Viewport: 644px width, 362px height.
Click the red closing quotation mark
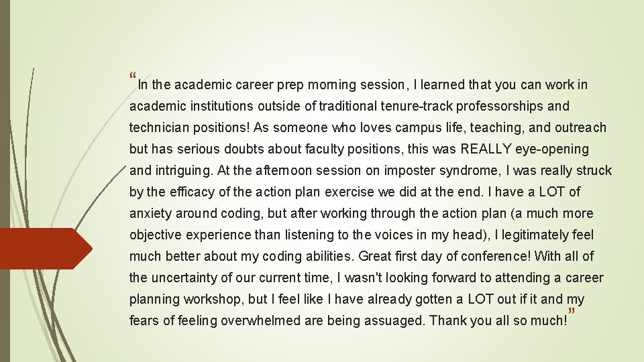[572, 311]
